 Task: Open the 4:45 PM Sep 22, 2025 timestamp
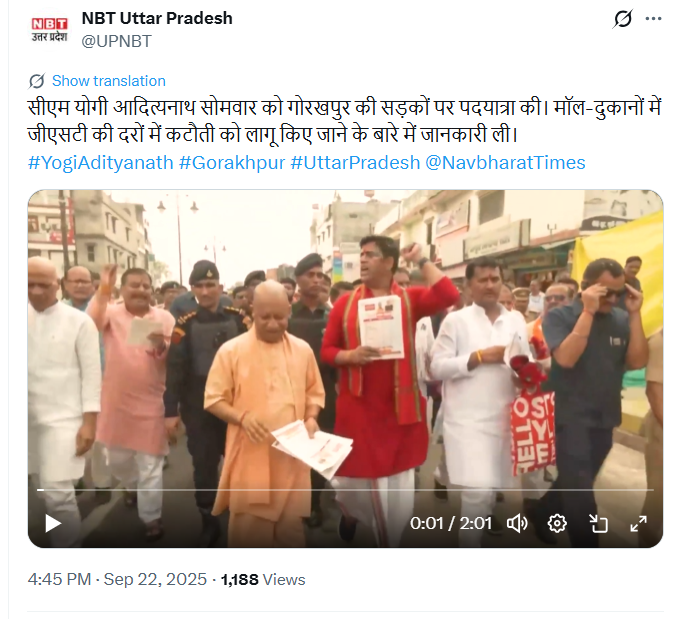tap(117, 579)
